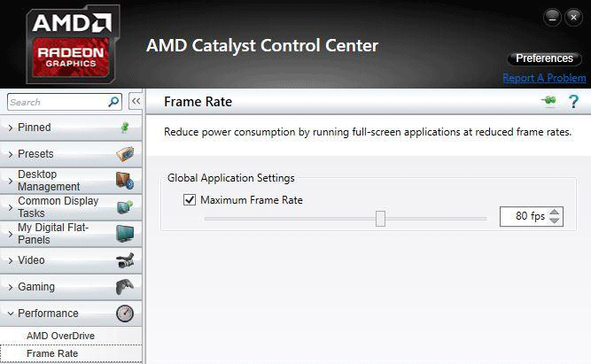Image resolution: width=591 pixels, height=364 pixels.
Task: Click the Pinned pushpin icon
Action: click(124, 128)
